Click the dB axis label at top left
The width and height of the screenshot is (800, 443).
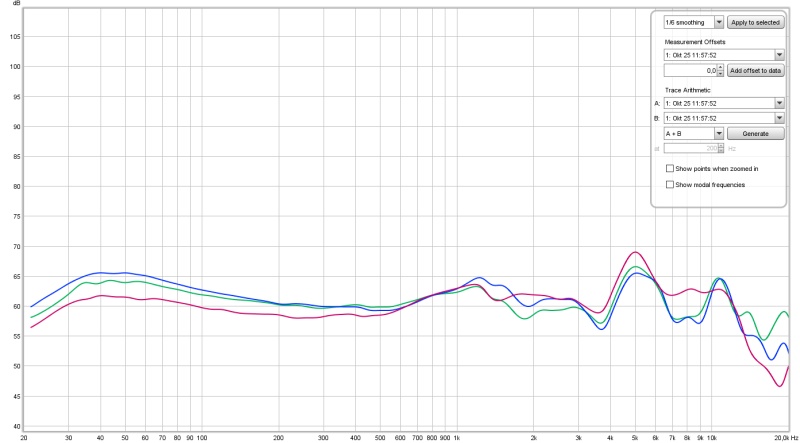pos(14,5)
